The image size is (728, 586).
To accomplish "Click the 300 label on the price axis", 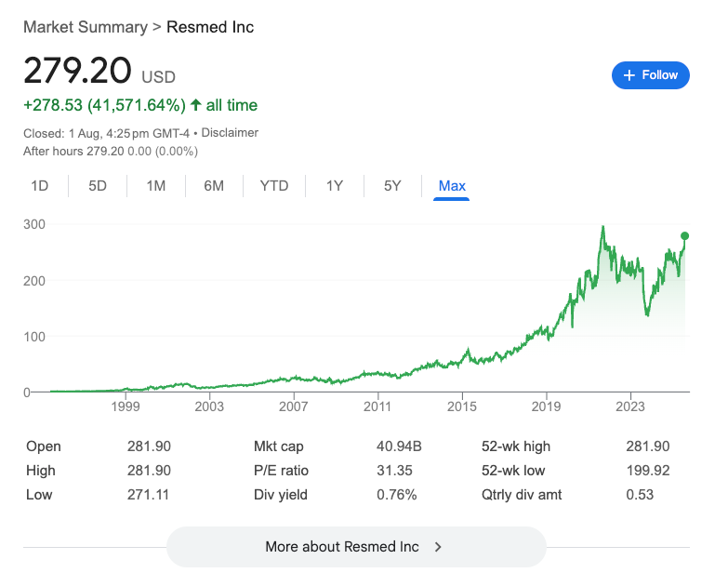I will pos(34,224).
